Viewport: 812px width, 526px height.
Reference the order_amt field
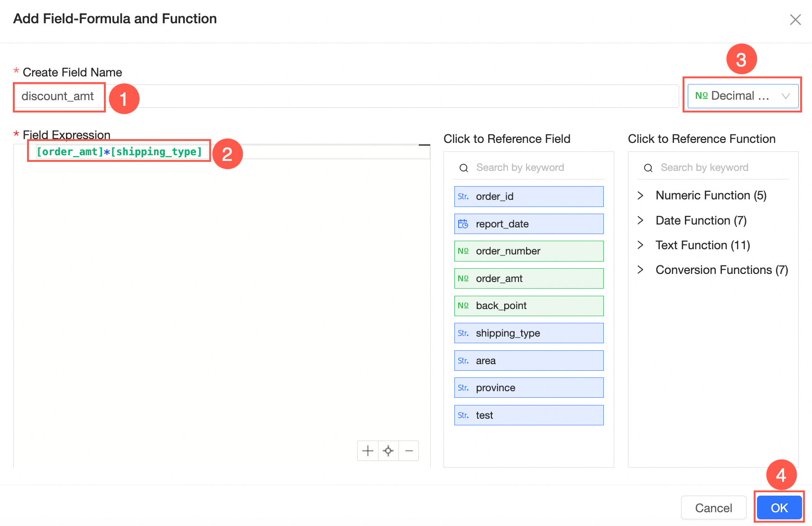tap(528, 279)
